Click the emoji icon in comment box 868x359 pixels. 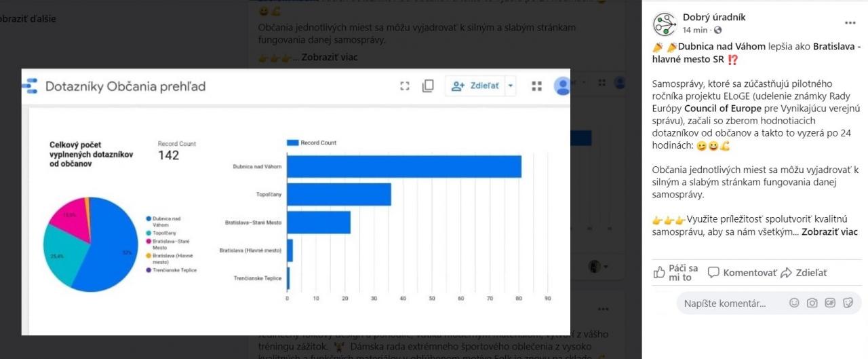click(x=794, y=303)
